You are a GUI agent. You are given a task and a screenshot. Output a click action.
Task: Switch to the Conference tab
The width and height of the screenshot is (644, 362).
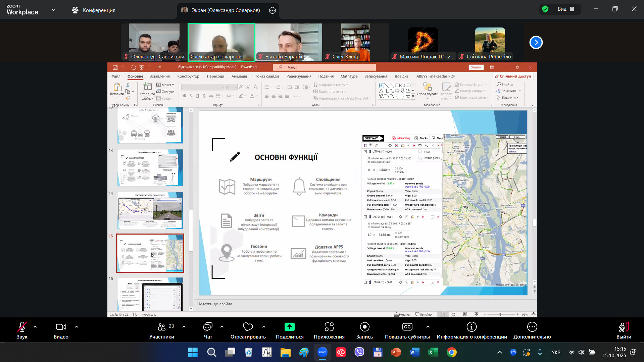pyautogui.click(x=94, y=10)
